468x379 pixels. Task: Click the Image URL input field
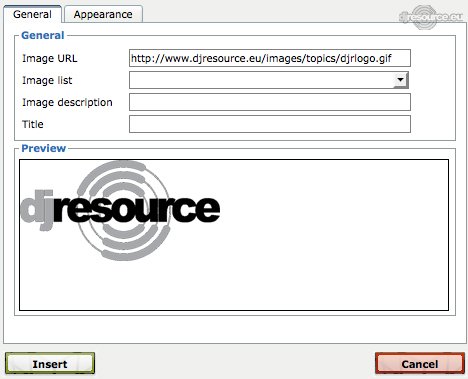(270, 58)
